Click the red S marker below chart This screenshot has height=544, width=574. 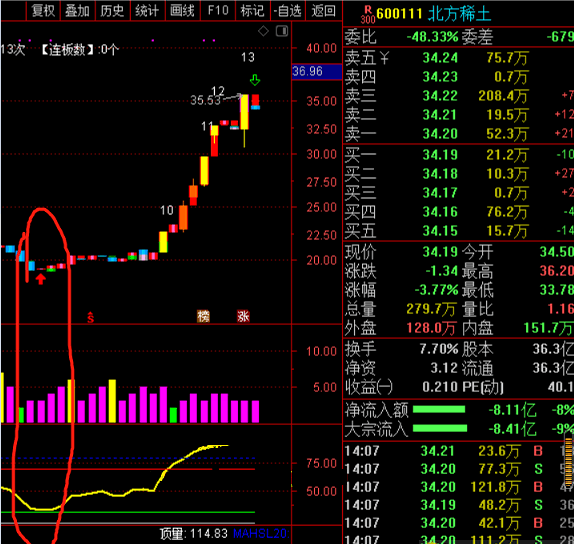90,317
